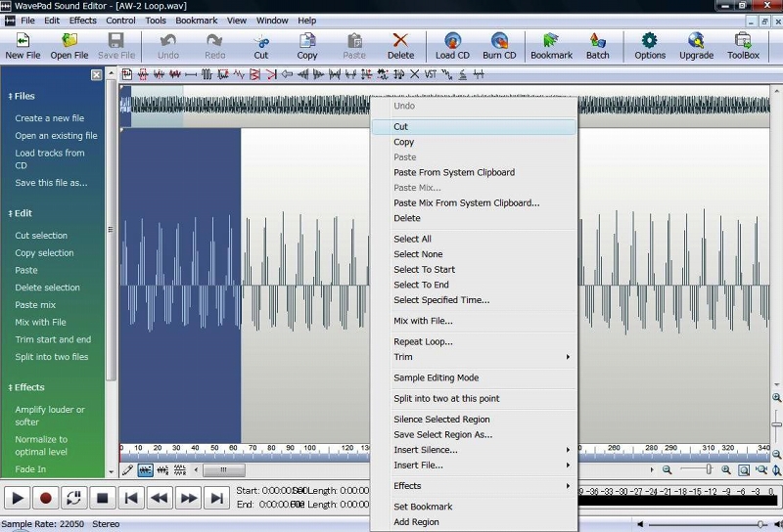Image resolution: width=783 pixels, height=532 pixels.
Task: Click the horizontal zoom slider handle
Action: 709,469
